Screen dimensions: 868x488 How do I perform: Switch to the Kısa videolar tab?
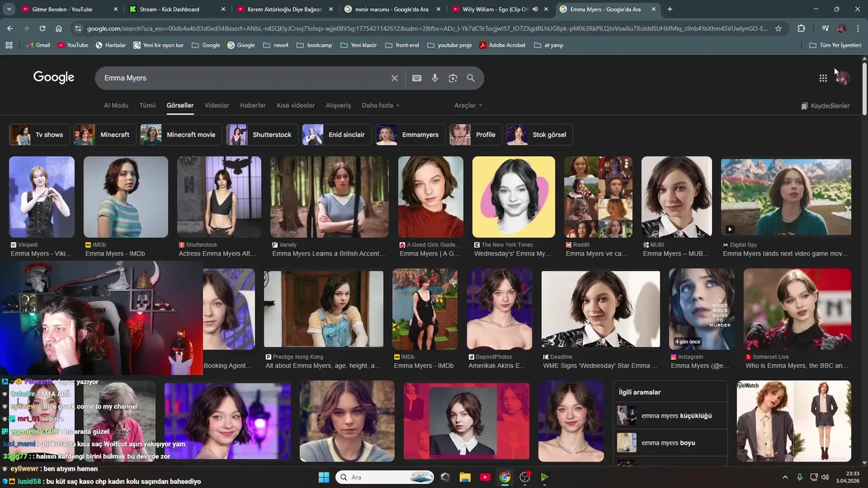click(x=296, y=105)
